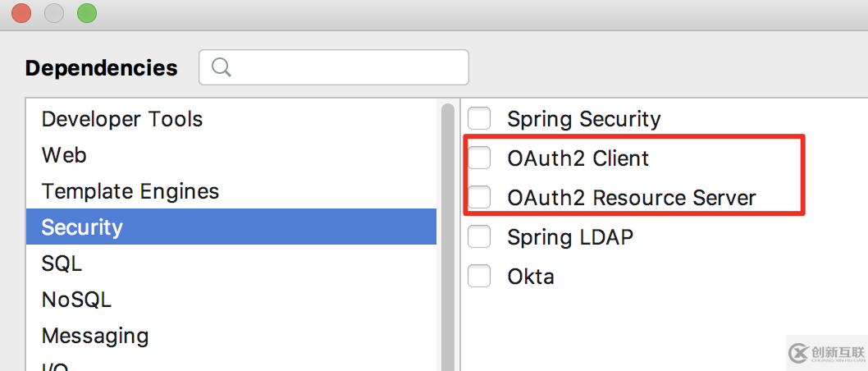Select the Messaging category

(x=231, y=336)
